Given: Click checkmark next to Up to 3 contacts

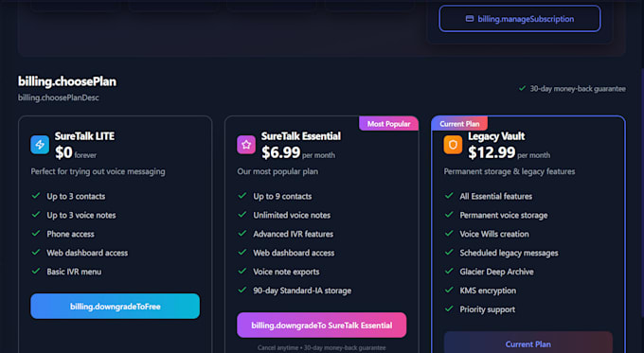Looking at the screenshot, I should pyautogui.click(x=36, y=195).
